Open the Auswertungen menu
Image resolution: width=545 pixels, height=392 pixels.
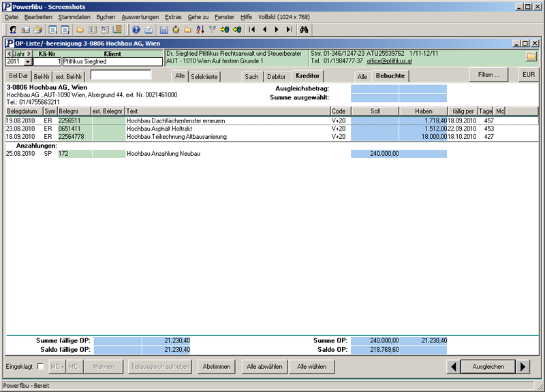[x=140, y=16]
